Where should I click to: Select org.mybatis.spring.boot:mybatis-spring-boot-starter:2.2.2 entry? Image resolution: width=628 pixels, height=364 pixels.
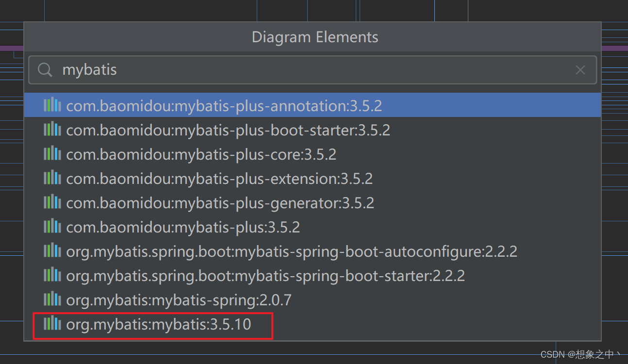pos(313,275)
